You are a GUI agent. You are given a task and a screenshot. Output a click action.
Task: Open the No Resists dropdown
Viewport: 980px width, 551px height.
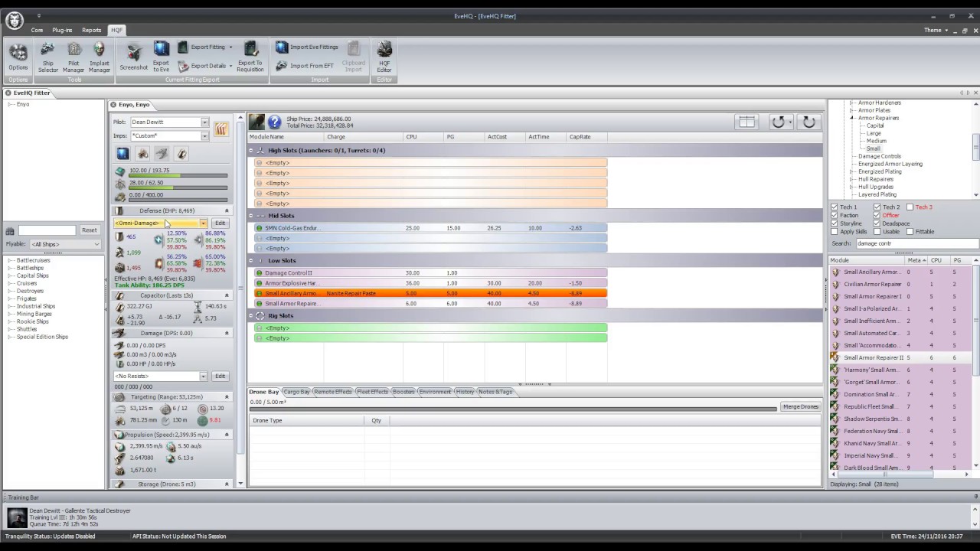[x=203, y=377]
